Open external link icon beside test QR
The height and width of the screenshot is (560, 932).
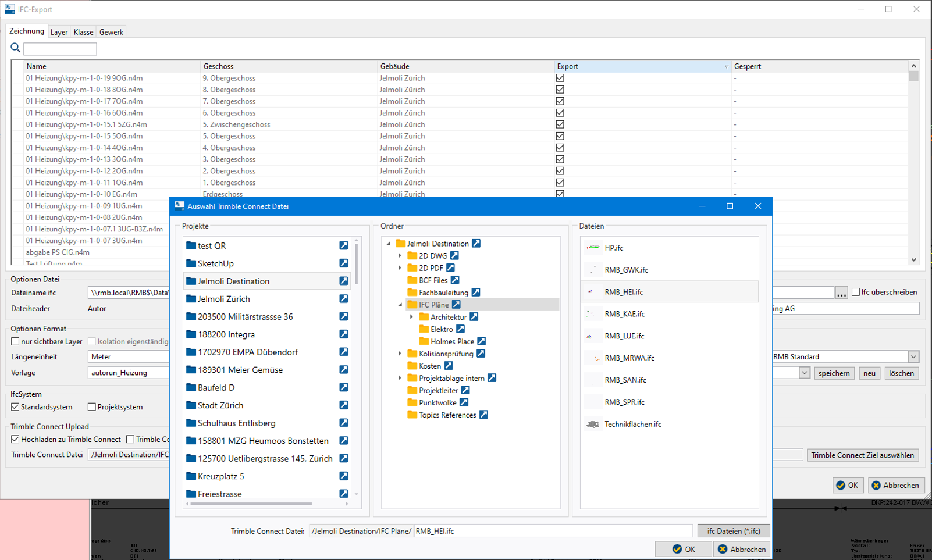coord(344,246)
